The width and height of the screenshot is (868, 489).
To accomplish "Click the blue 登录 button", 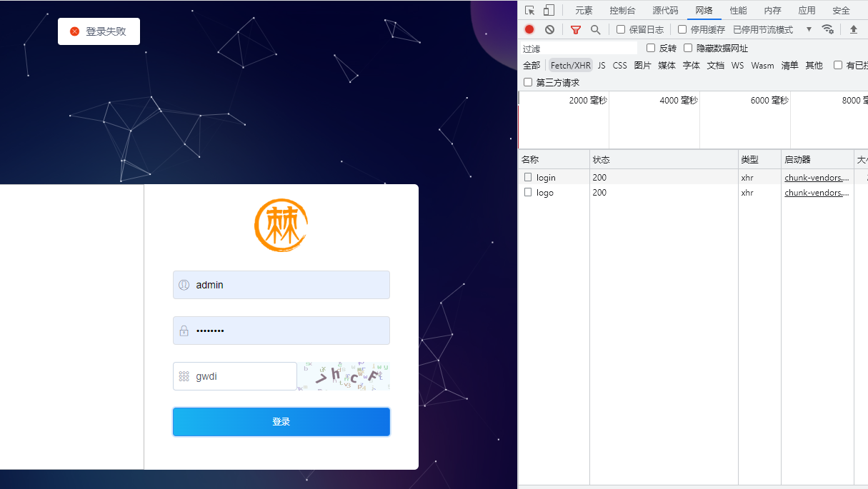I will [281, 422].
